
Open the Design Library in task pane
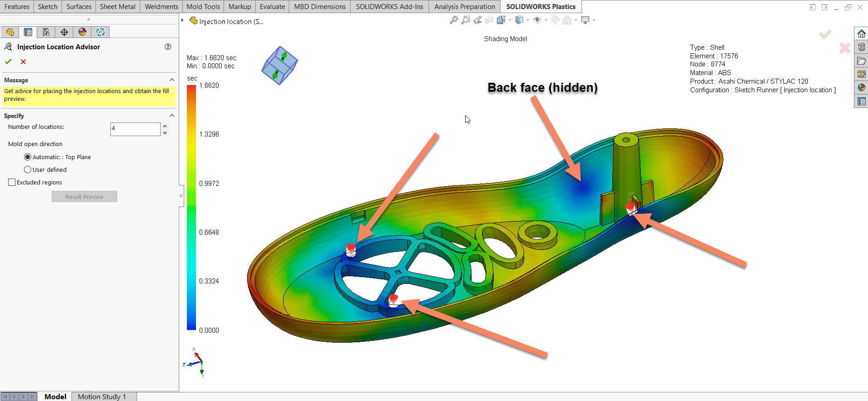click(x=861, y=47)
